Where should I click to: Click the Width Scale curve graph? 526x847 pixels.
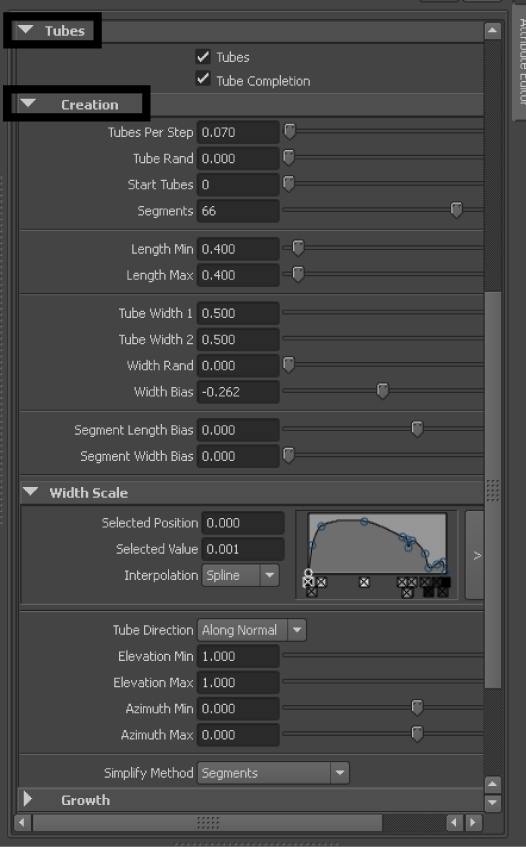coord(377,543)
